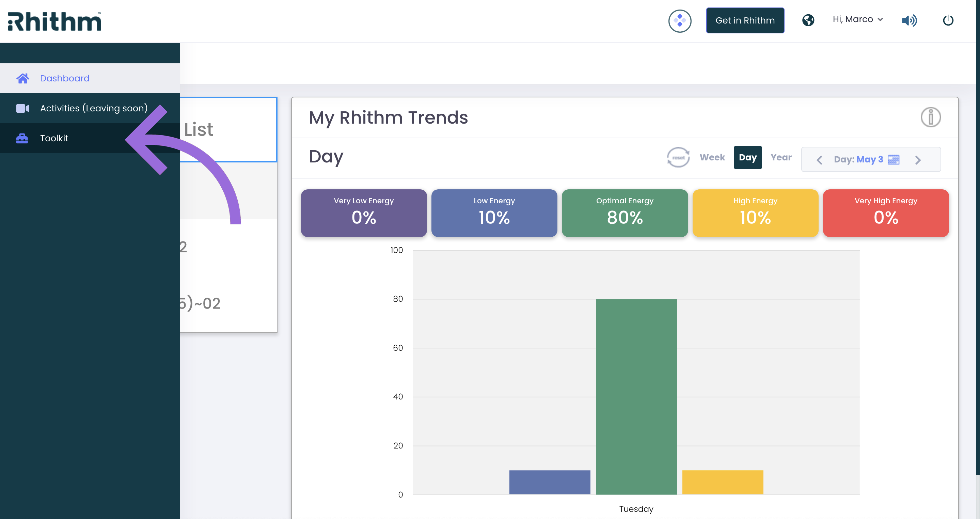Click the Day: May 3 date label
The height and width of the screenshot is (519, 980).
coord(858,159)
